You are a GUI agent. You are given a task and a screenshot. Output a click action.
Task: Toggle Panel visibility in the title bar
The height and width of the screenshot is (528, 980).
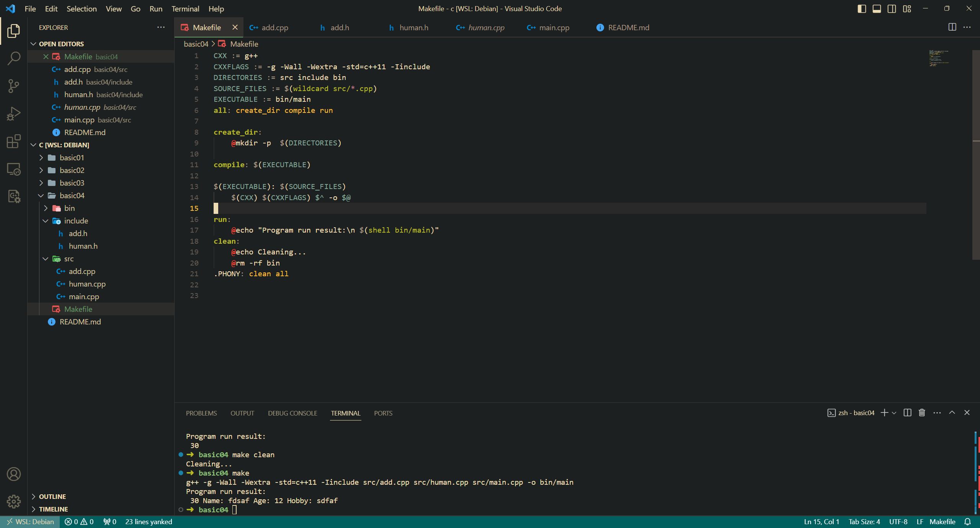(877, 8)
